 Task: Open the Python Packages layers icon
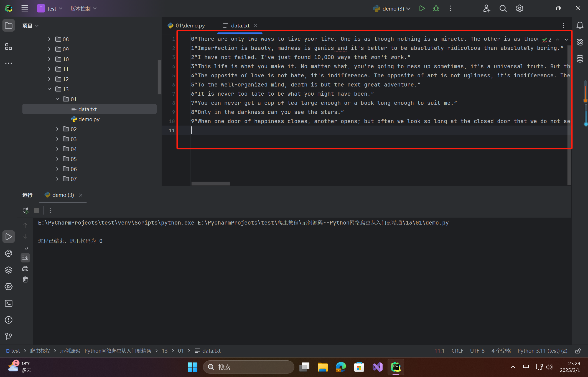(x=9, y=270)
